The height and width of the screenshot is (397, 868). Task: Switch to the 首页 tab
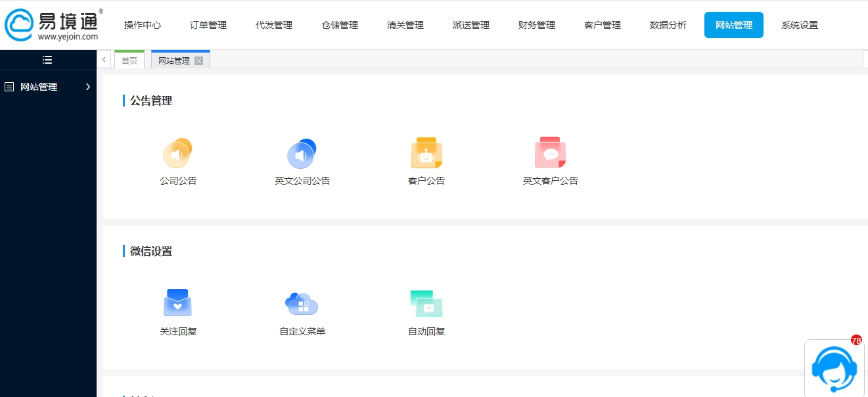pos(129,60)
